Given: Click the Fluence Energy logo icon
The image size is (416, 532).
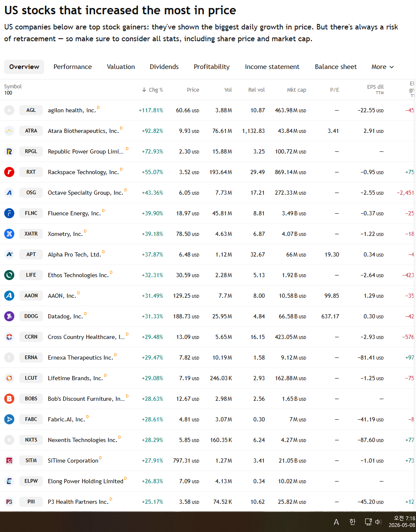Looking at the screenshot, I should (9, 213).
